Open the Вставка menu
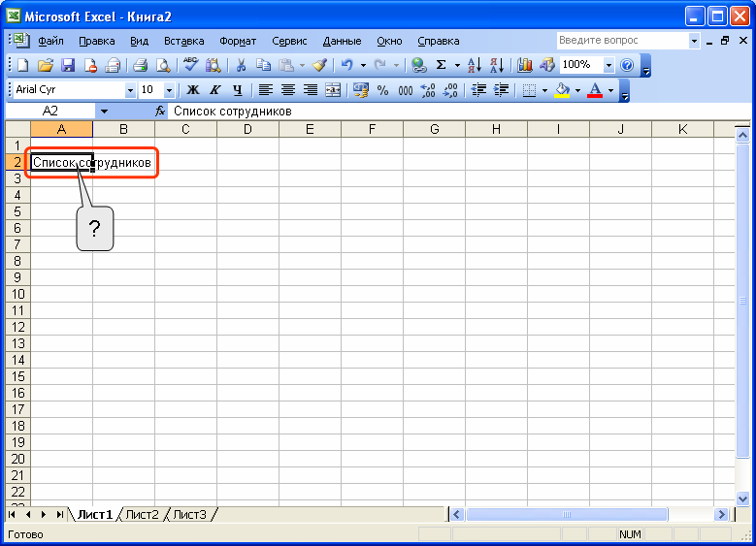 click(183, 41)
